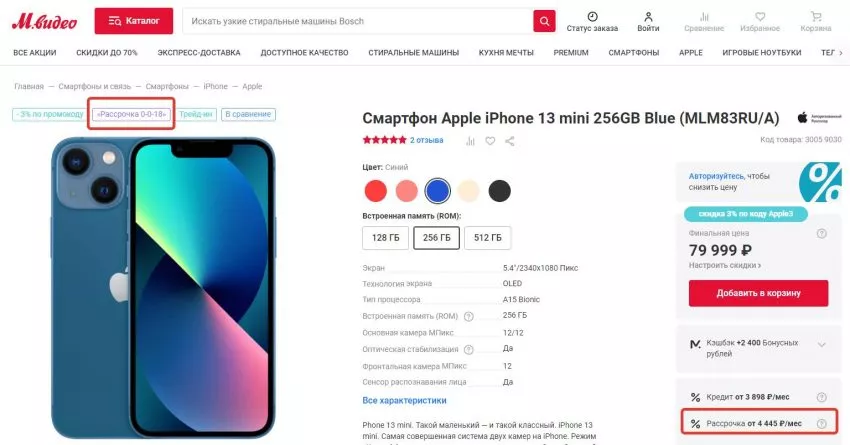The image size is (850, 445).
Task: Open the order status clock icon
Action: click(x=593, y=16)
